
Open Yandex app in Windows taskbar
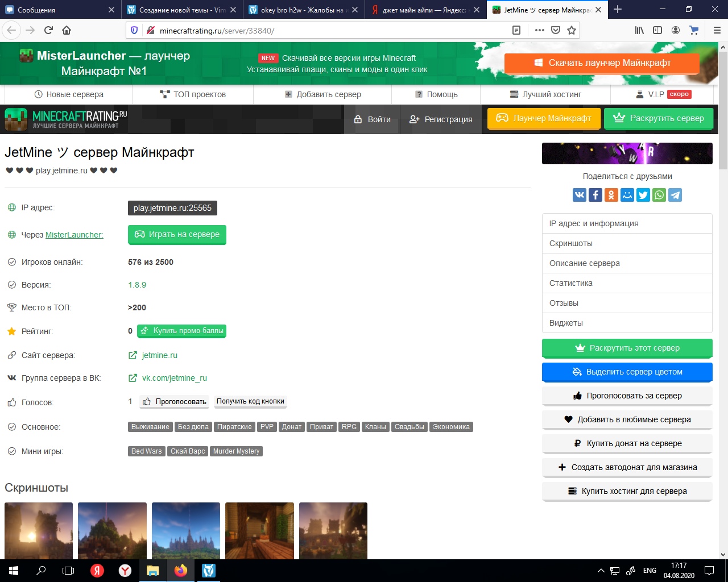click(97, 571)
